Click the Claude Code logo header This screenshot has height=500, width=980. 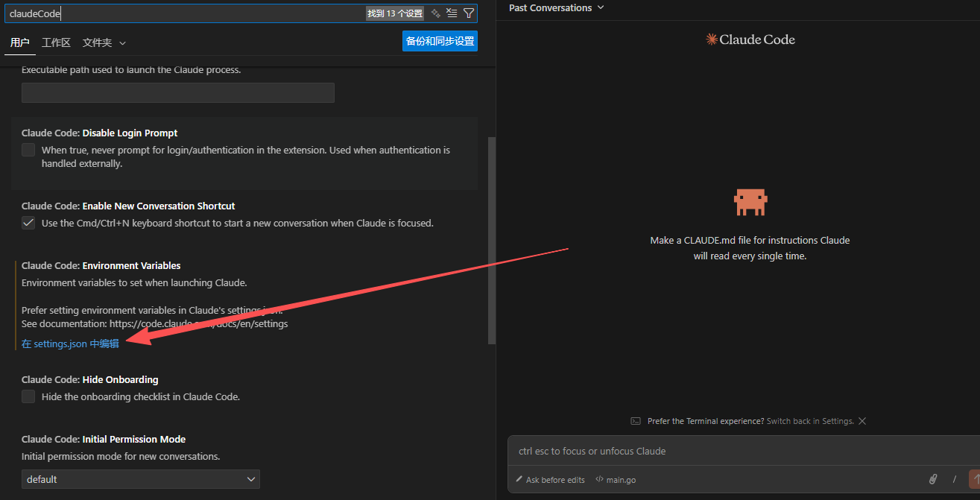(x=750, y=39)
